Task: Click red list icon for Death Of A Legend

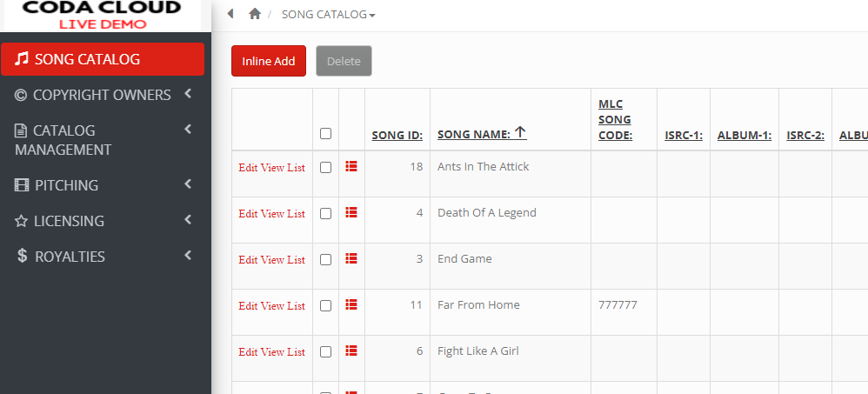Action: point(351,212)
